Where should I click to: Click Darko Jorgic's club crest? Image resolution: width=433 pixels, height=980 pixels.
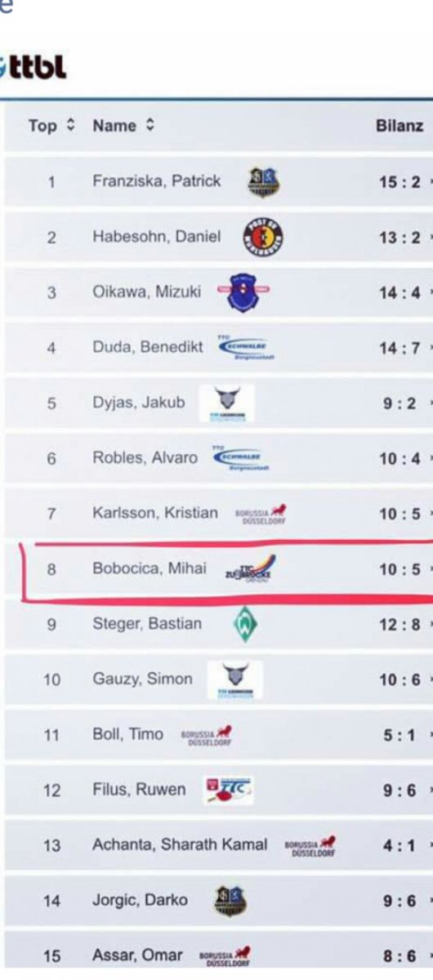click(230, 901)
